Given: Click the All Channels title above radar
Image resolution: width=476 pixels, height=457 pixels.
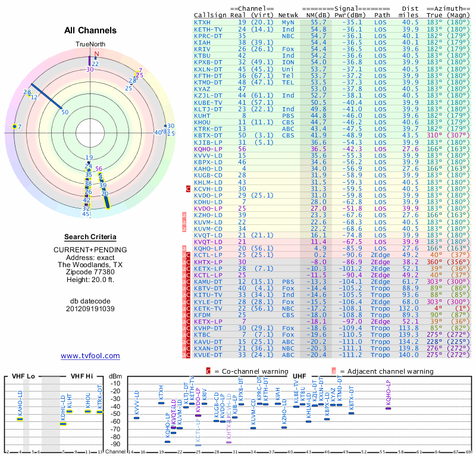Looking at the screenshot, I should click(90, 31).
